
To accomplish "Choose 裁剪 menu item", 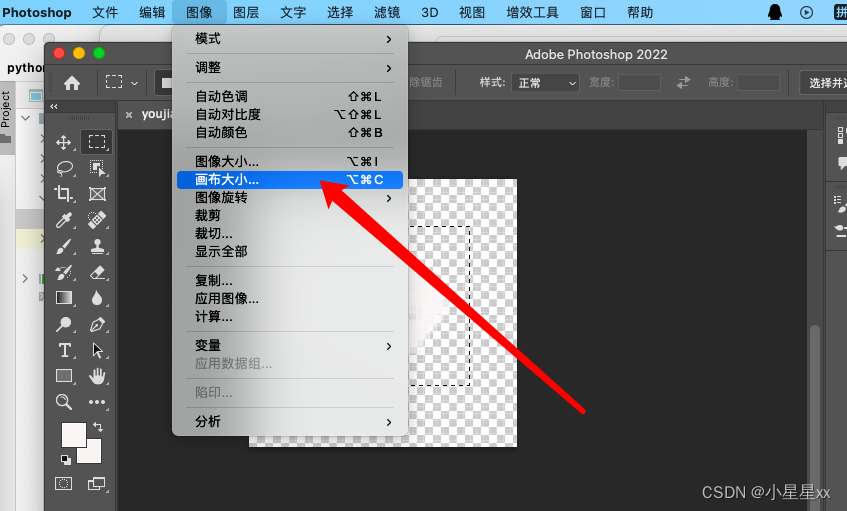I will pyautogui.click(x=290, y=216).
